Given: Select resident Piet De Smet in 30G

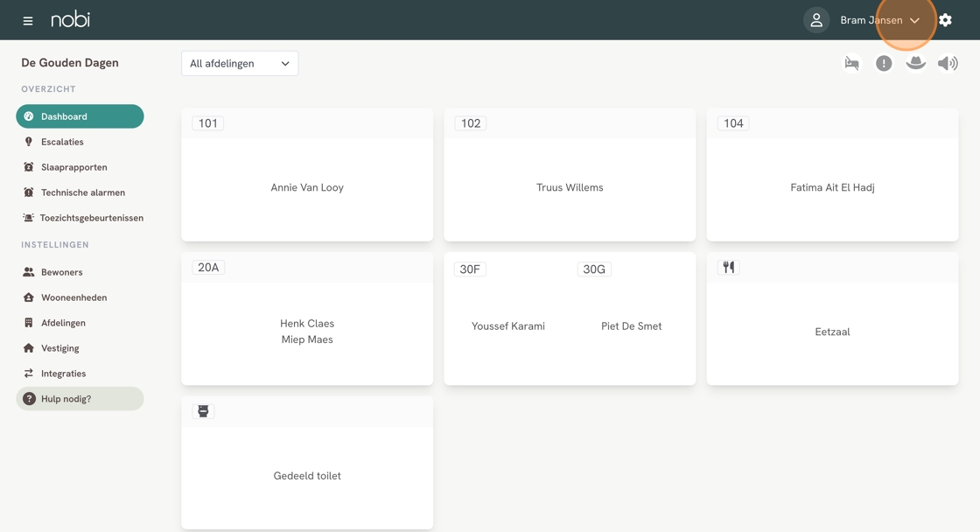Looking at the screenshot, I should (631, 326).
